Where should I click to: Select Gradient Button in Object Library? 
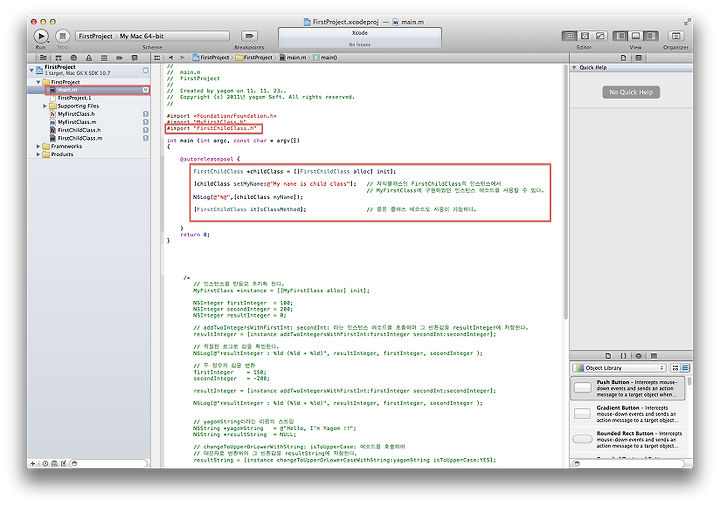point(628,414)
